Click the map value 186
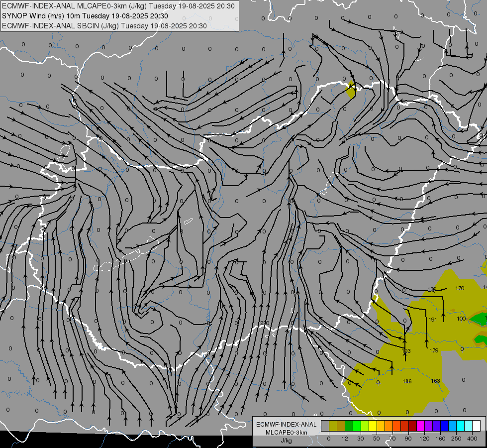 407,381
